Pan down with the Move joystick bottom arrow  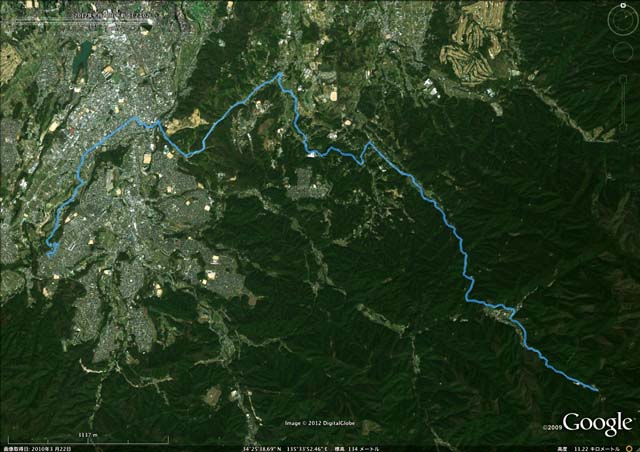pyautogui.click(x=623, y=60)
